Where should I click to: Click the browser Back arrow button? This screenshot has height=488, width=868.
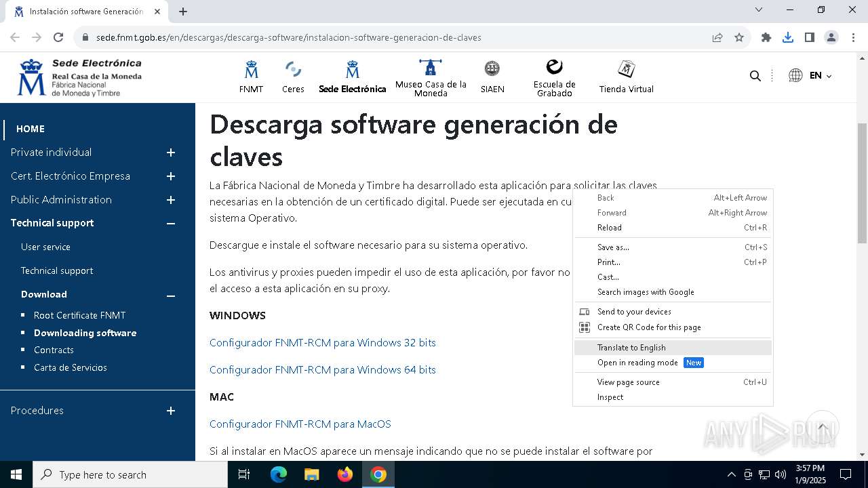point(15,37)
